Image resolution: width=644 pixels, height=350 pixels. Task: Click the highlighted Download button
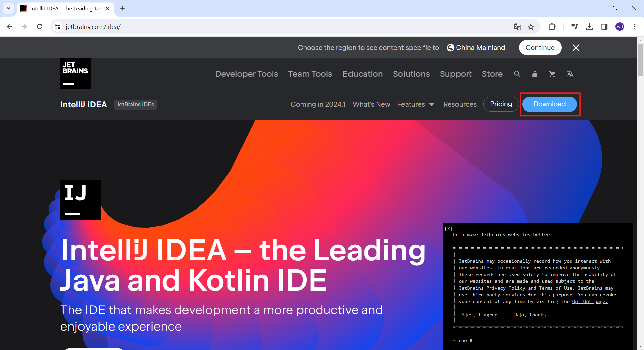point(549,104)
